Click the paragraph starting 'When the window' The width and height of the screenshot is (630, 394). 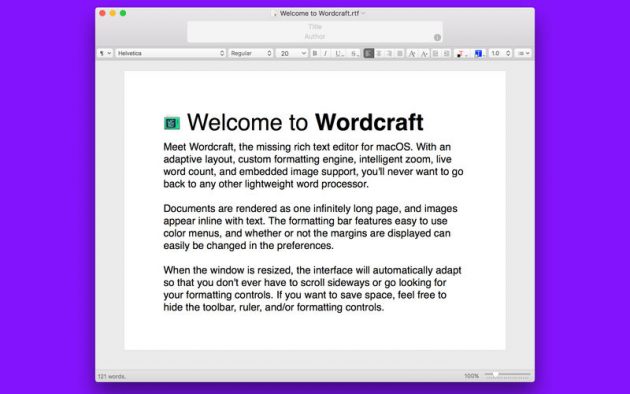coord(312,289)
